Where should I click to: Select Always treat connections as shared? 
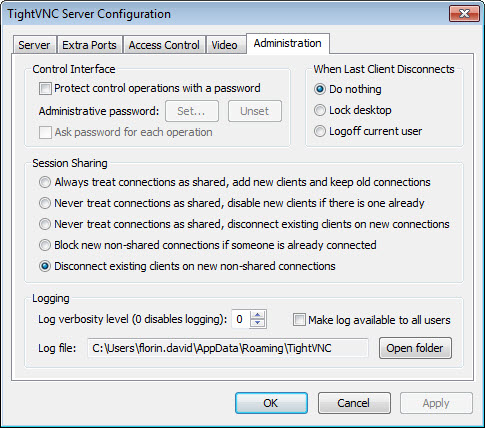[x=45, y=182]
